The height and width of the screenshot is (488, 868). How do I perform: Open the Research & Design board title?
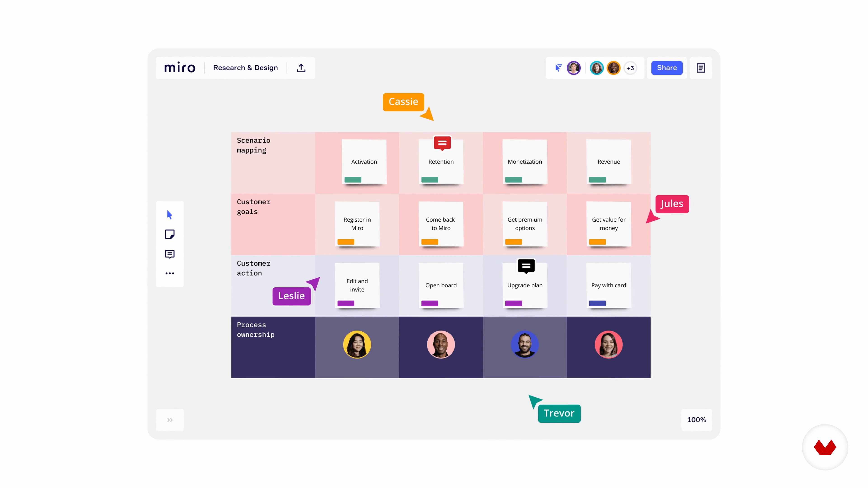[245, 68]
